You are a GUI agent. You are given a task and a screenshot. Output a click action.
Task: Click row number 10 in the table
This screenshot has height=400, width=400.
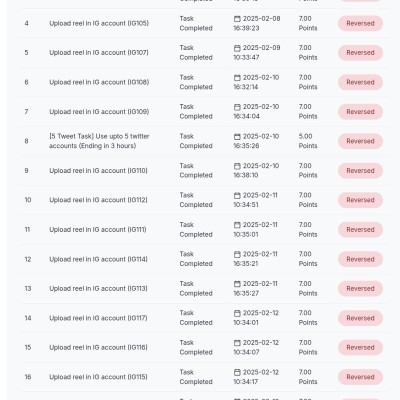28,200
